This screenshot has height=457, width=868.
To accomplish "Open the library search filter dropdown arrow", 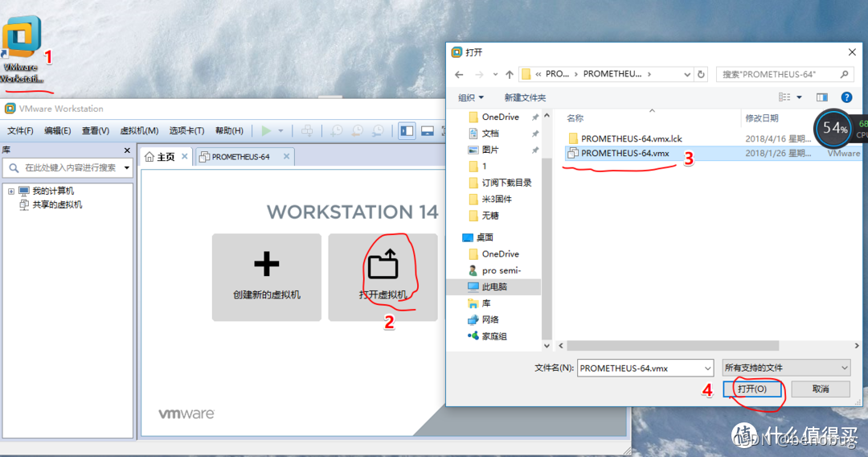I will pos(127,168).
